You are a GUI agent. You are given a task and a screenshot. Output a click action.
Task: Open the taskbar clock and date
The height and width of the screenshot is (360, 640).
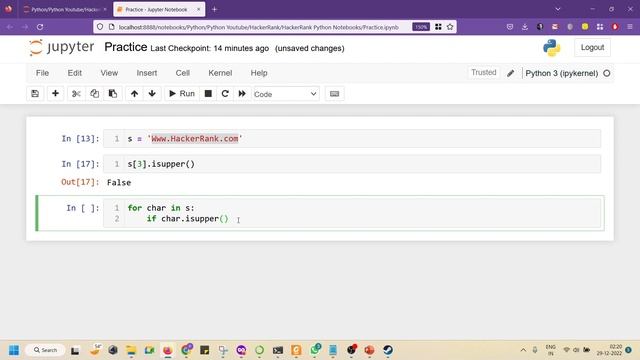(609, 350)
